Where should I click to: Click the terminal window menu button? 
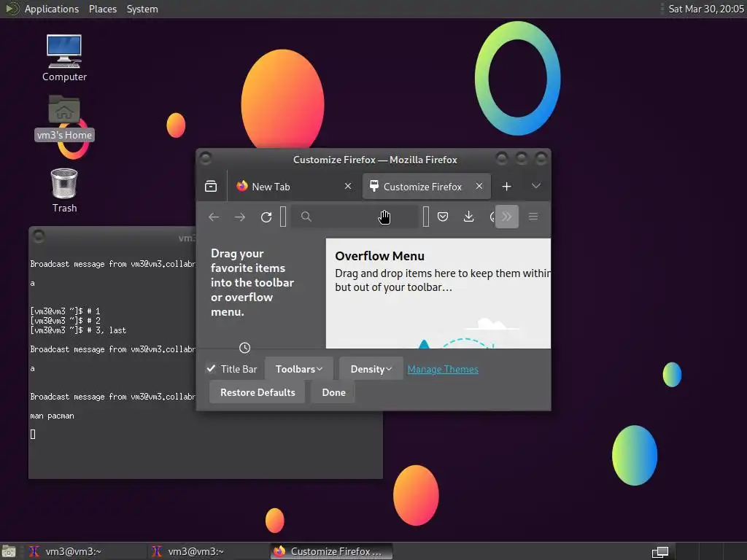(39, 236)
